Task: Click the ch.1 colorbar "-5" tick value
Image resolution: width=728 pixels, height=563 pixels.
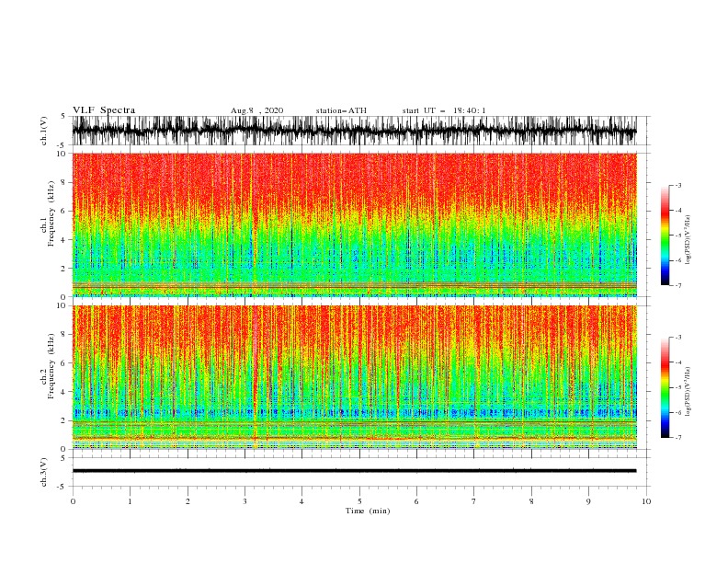Action: click(678, 236)
